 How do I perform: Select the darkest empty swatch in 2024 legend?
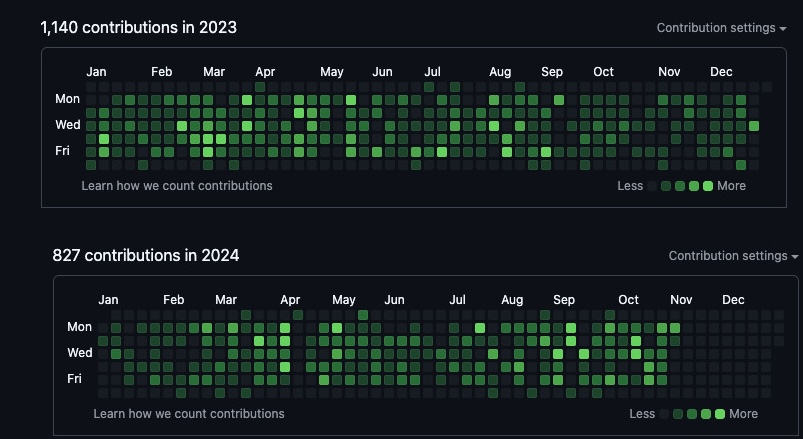click(x=665, y=414)
